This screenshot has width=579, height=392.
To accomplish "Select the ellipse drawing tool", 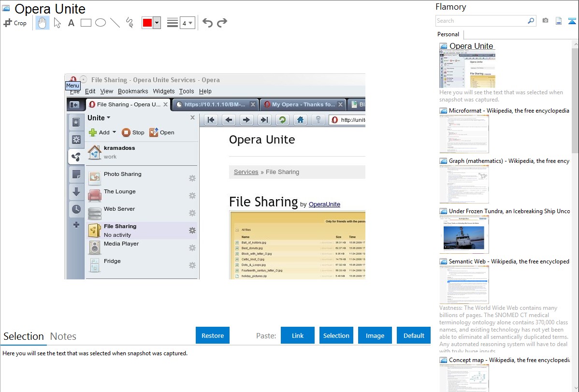I will [x=101, y=23].
